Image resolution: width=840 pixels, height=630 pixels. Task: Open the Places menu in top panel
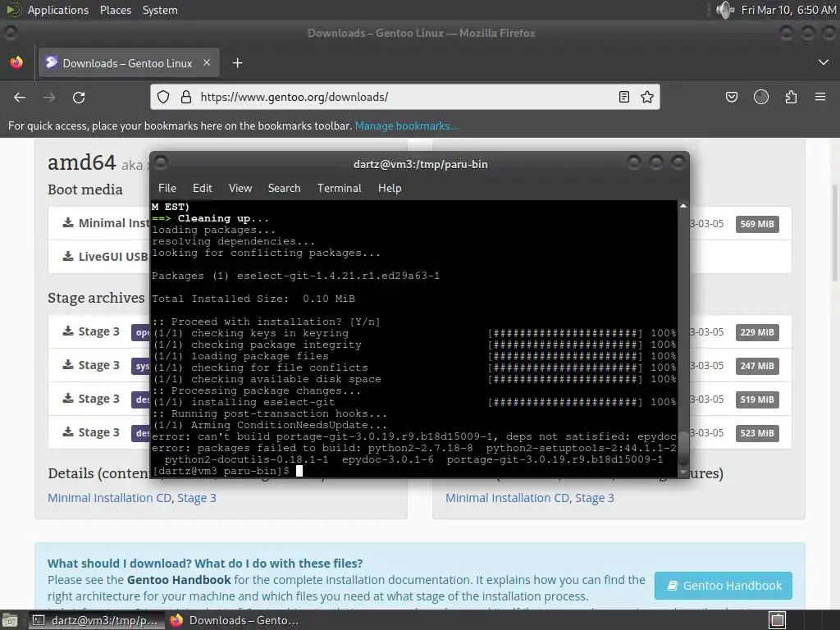coord(116,10)
